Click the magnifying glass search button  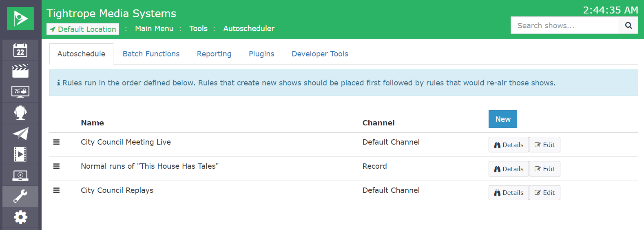629,25
